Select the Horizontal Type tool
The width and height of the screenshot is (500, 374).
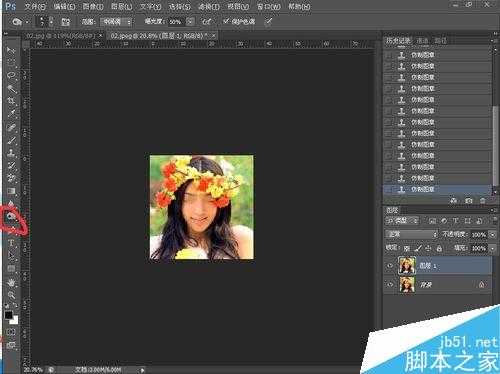(x=11, y=243)
